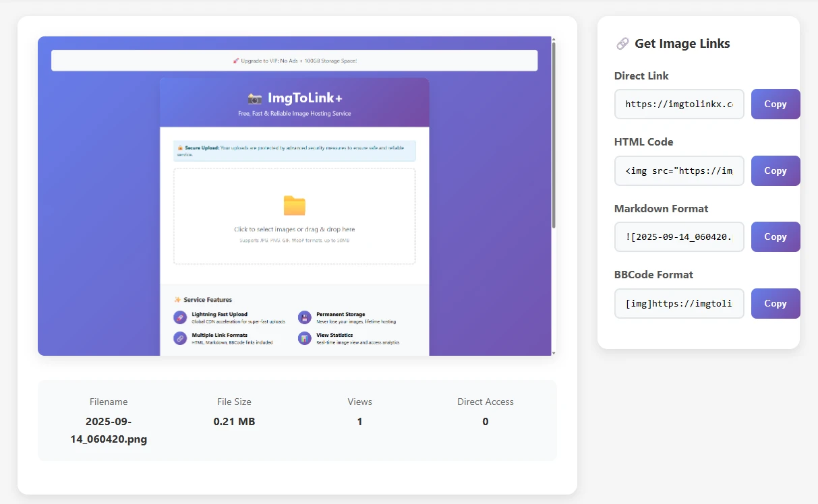This screenshot has height=504, width=818.
Task: Click the View Statistics feature icon
Action: coord(305,338)
